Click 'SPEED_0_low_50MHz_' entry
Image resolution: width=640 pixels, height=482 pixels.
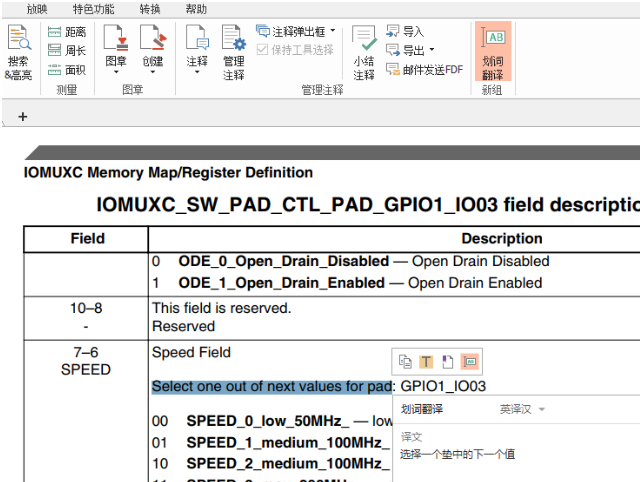tap(268, 421)
